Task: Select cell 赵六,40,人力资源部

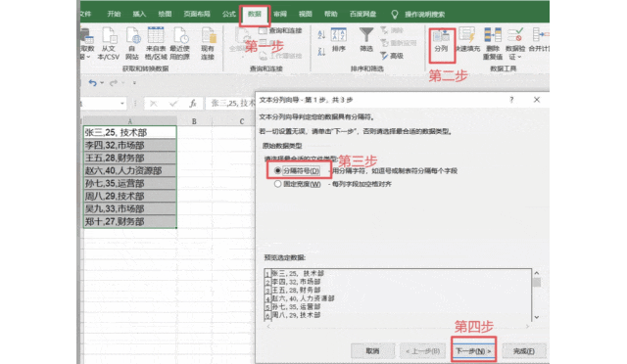Action: point(130,170)
